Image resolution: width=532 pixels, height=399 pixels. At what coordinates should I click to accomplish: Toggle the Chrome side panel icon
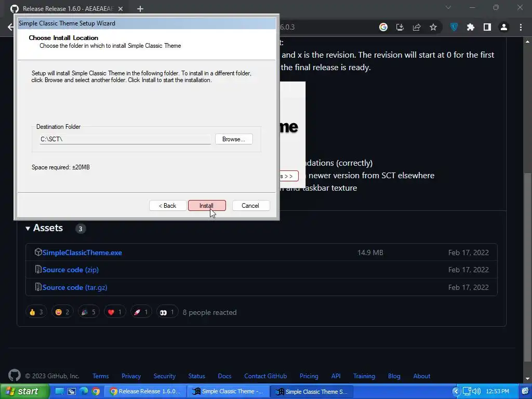tap(487, 27)
